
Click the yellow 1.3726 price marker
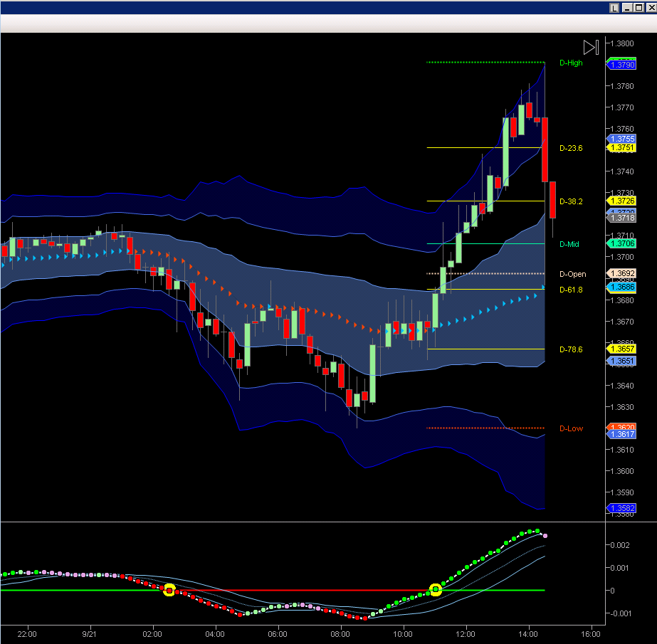click(x=622, y=201)
